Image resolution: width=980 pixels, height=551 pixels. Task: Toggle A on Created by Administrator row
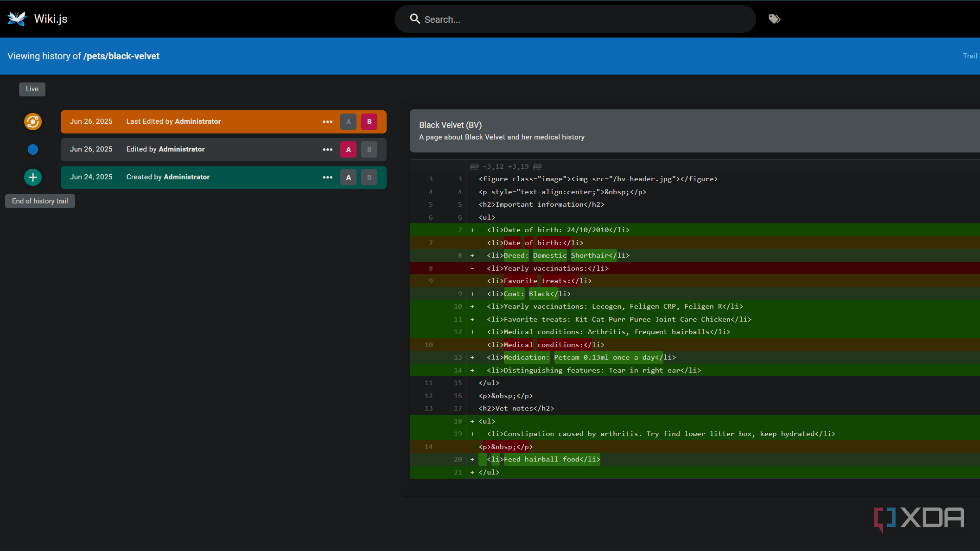[349, 177]
